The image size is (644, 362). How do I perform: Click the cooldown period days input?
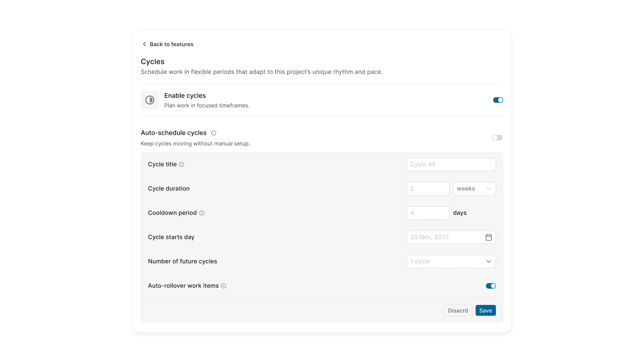coord(428,213)
